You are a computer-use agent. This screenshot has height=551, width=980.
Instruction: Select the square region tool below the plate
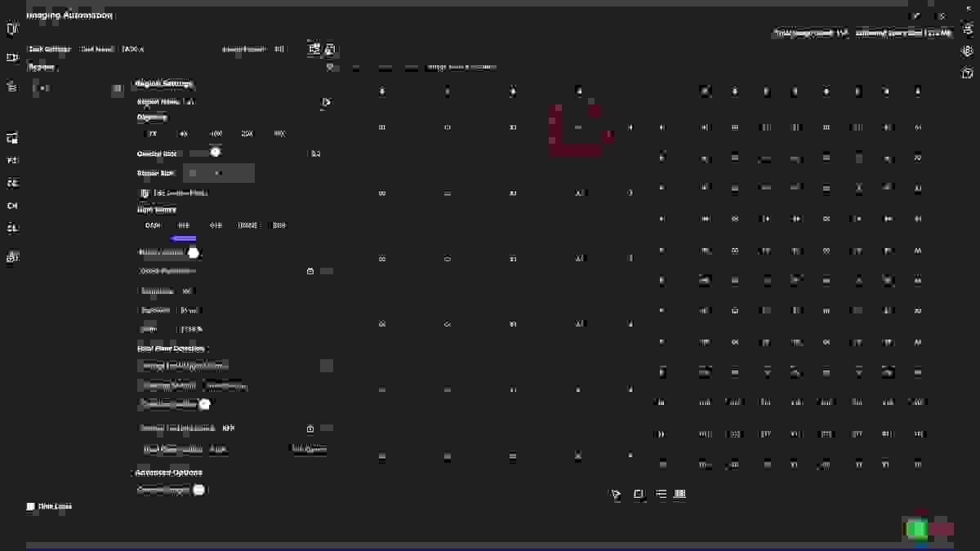(x=639, y=494)
